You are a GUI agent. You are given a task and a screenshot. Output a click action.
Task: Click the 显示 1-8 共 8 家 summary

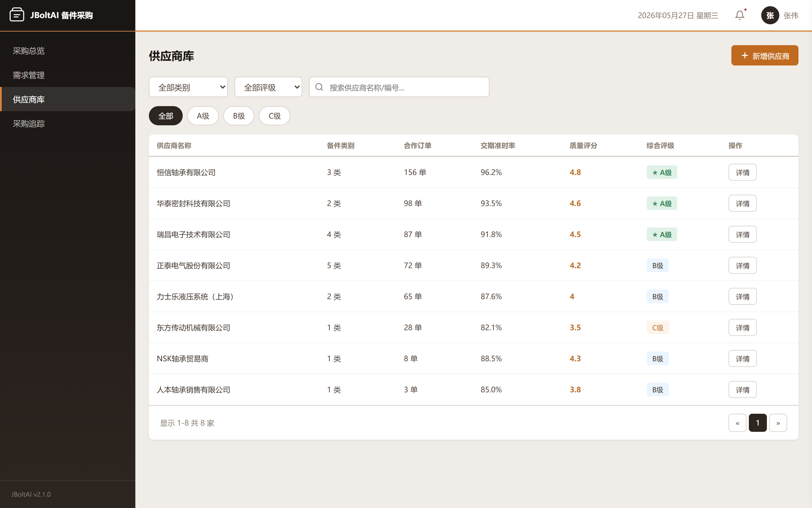coord(187,423)
